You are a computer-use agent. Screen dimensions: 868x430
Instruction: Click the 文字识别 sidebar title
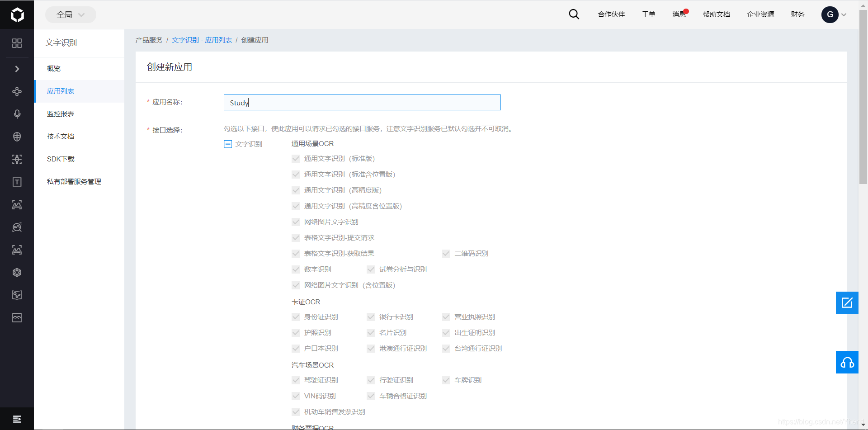point(61,43)
